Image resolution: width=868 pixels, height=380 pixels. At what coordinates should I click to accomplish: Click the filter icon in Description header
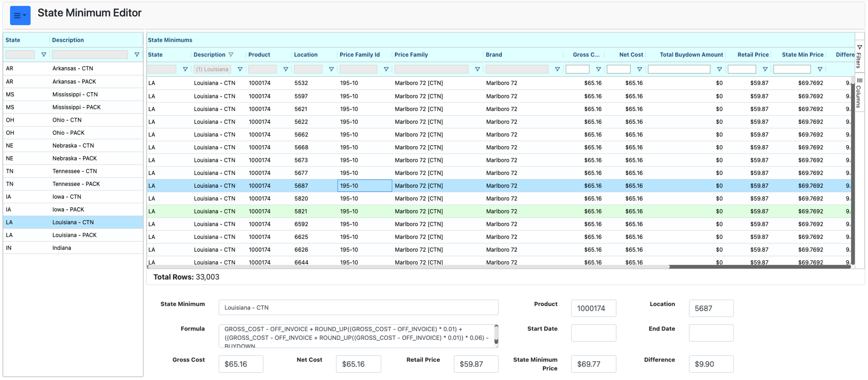[x=231, y=55]
